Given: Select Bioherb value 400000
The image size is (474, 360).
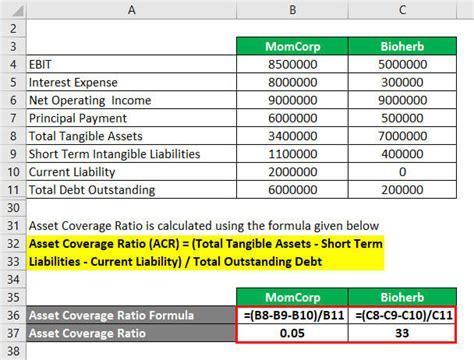Looking at the screenshot, I should point(402,154).
